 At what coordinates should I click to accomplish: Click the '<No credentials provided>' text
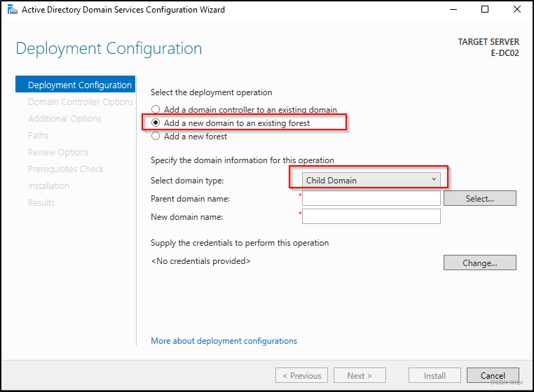pyautogui.click(x=201, y=261)
